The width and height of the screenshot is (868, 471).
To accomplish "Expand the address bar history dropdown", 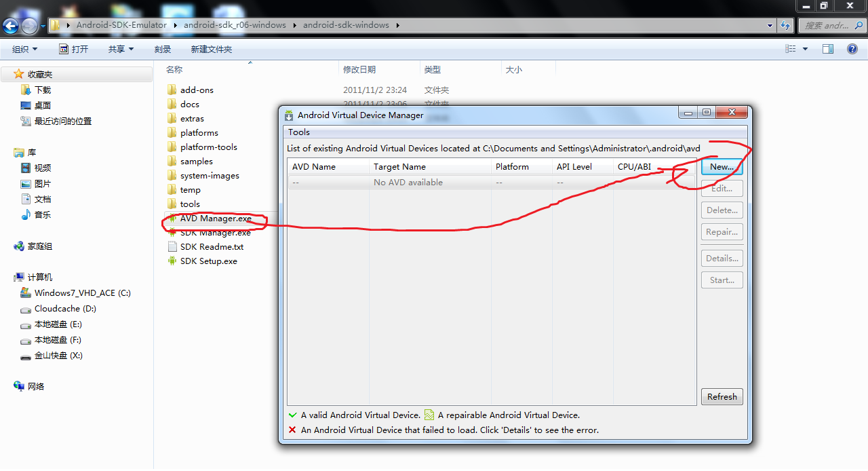I will tap(770, 25).
